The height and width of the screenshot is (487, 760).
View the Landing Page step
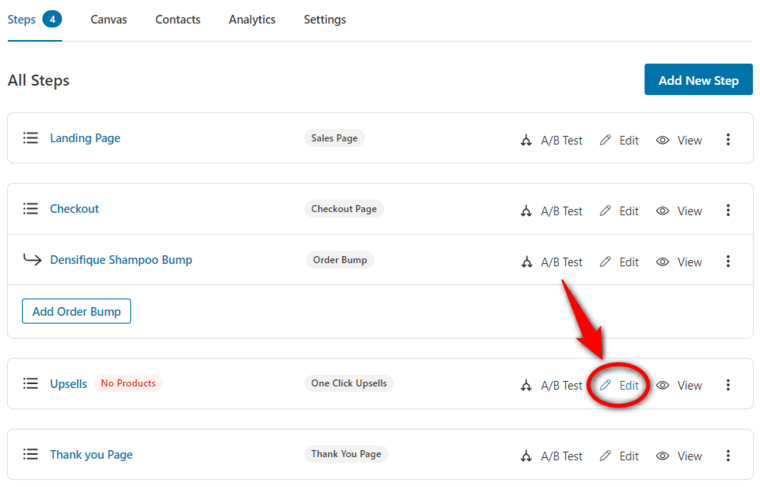pos(679,141)
